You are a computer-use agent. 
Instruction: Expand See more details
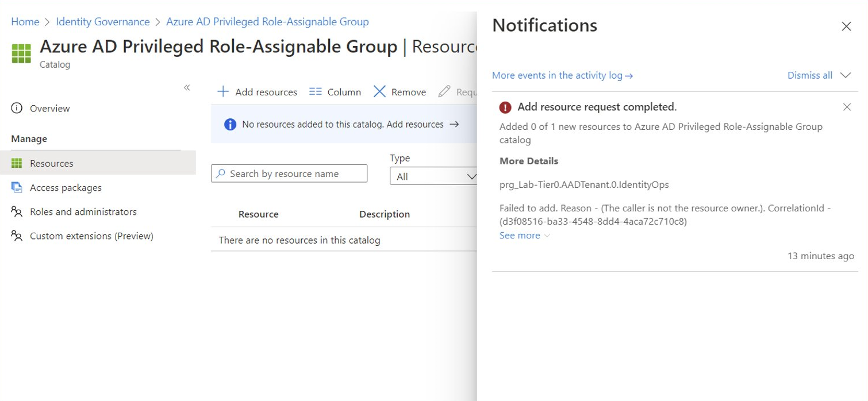(x=524, y=236)
